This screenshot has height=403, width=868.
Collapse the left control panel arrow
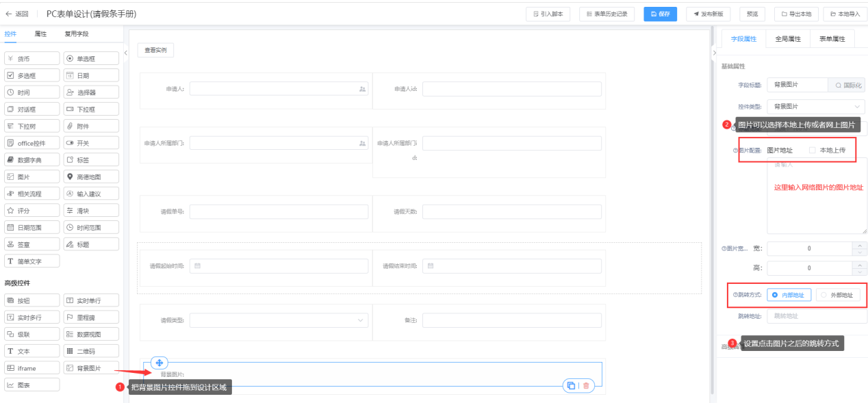pos(126,53)
